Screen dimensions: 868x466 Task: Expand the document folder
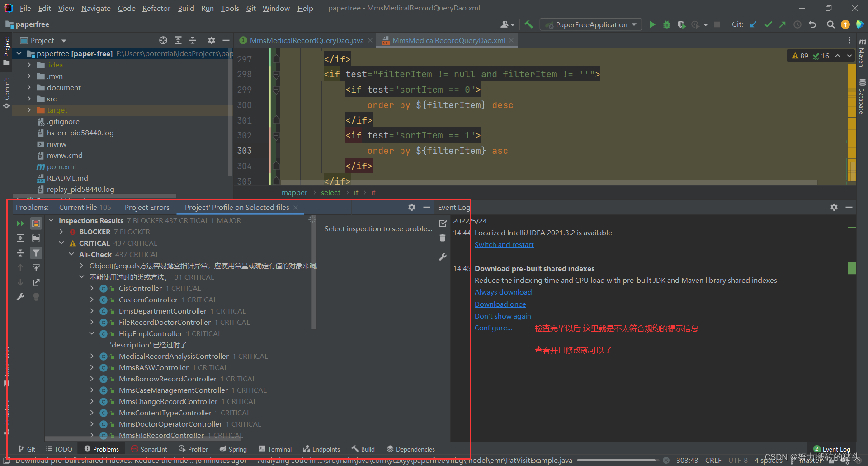(x=29, y=87)
